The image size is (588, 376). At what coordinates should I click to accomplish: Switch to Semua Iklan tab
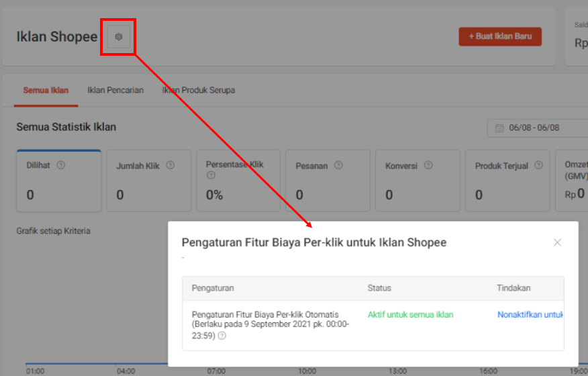pos(46,91)
